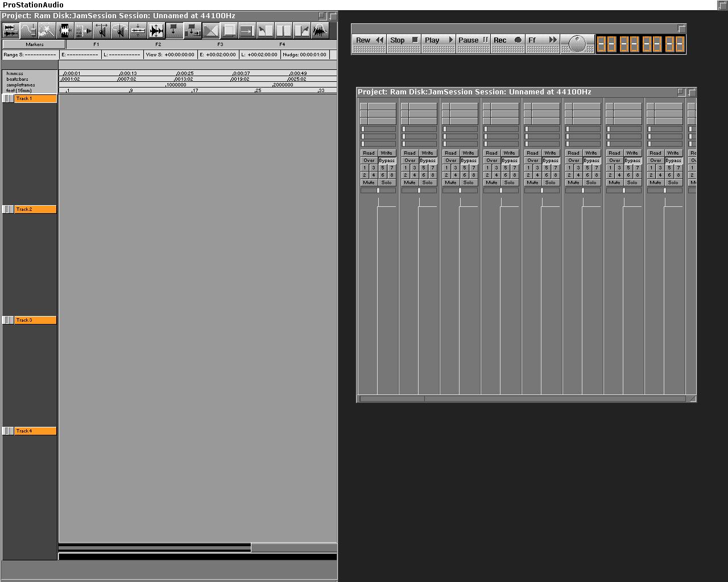Screen dimensions: 728x582
Task: Click the beats:bars ruler label
Action: pos(17,79)
